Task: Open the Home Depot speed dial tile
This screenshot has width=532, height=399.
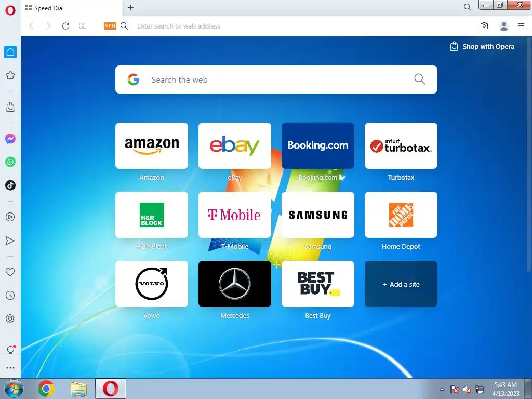Action: tap(401, 215)
